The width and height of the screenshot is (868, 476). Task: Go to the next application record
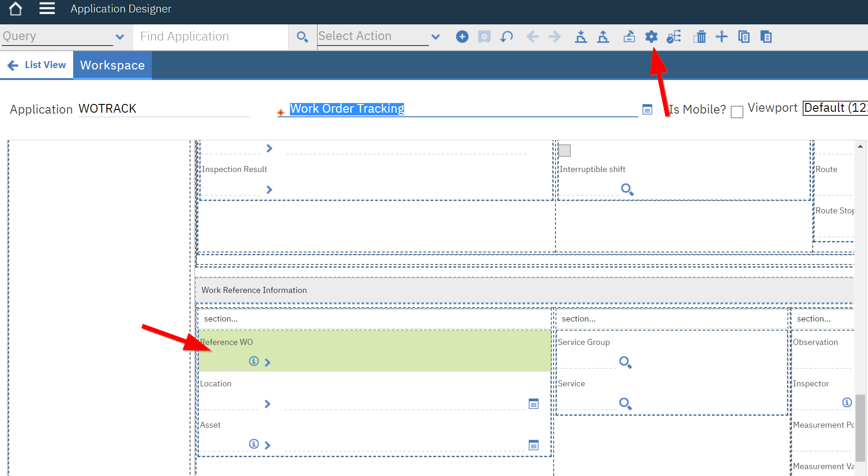pyautogui.click(x=555, y=37)
